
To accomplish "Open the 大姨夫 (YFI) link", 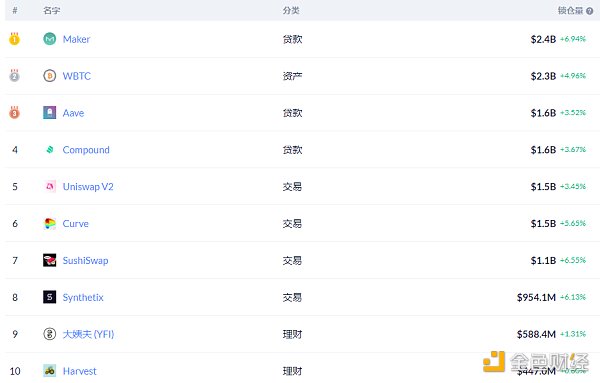I will 88,334.
